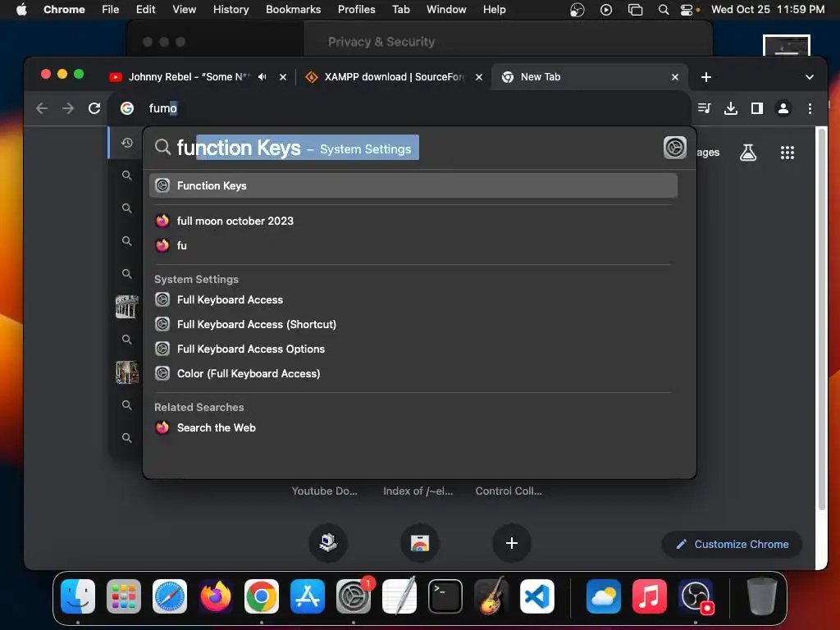This screenshot has width=840, height=630.
Task: Open Weather app in dock
Action: pos(603,596)
